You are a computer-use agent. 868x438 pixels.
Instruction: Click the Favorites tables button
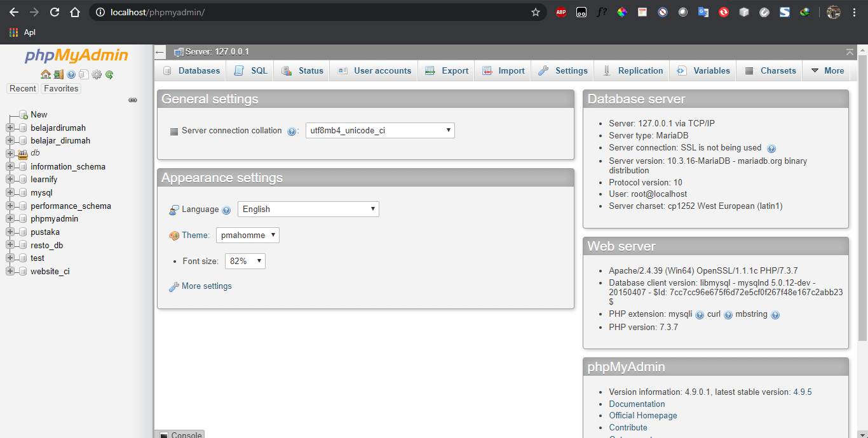click(x=61, y=89)
